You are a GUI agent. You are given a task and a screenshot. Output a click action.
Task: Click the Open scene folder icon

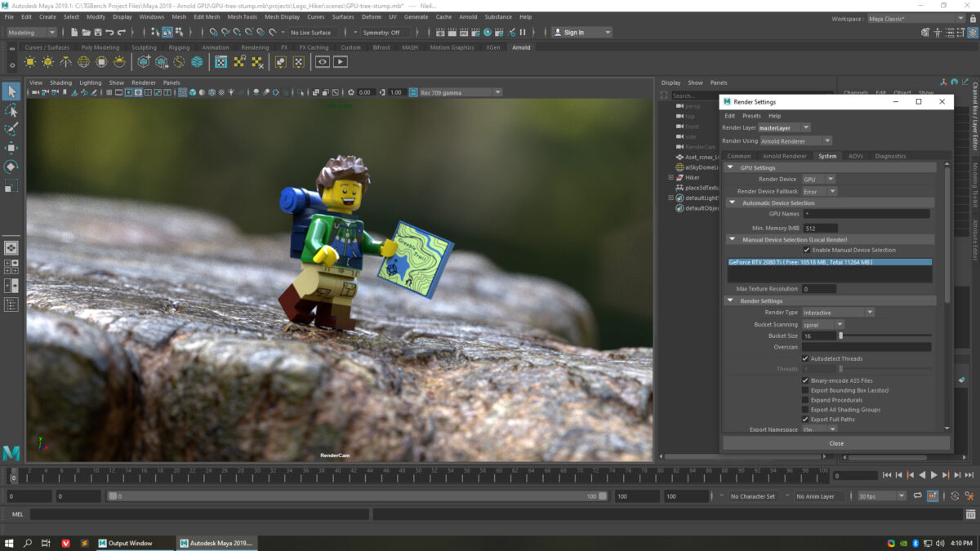point(86,33)
